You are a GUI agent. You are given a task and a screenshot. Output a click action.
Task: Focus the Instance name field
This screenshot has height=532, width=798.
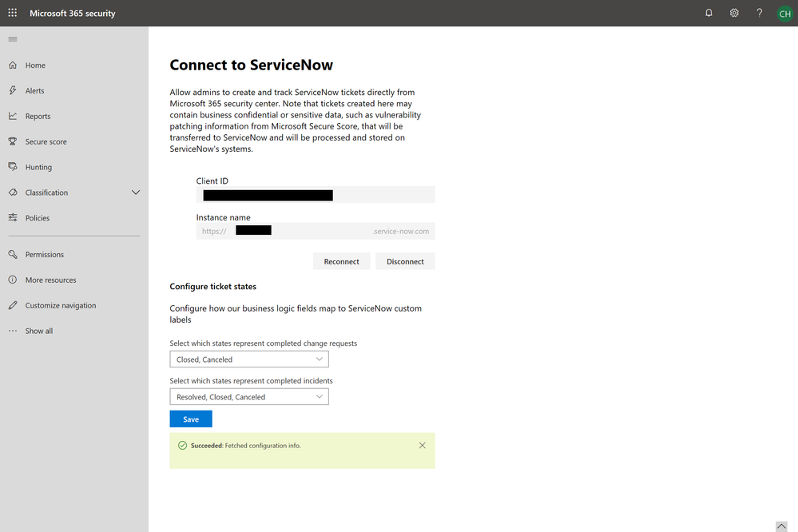click(x=316, y=231)
